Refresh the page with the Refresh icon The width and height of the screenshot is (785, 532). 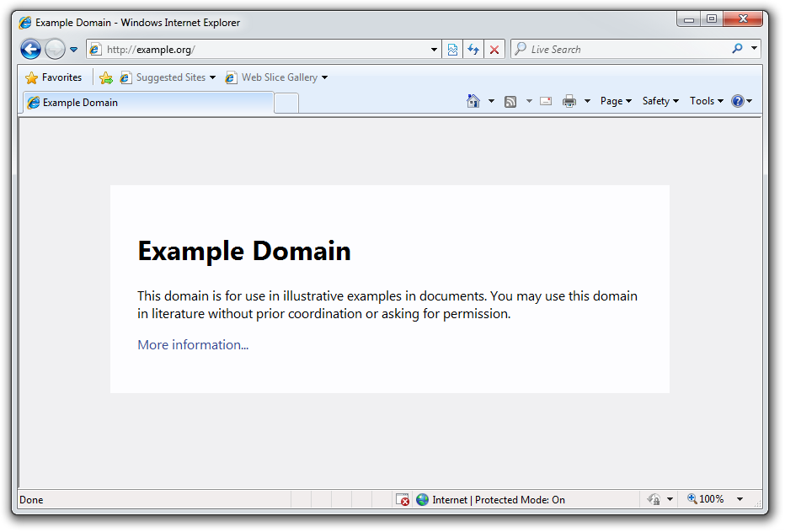[x=473, y=50]
